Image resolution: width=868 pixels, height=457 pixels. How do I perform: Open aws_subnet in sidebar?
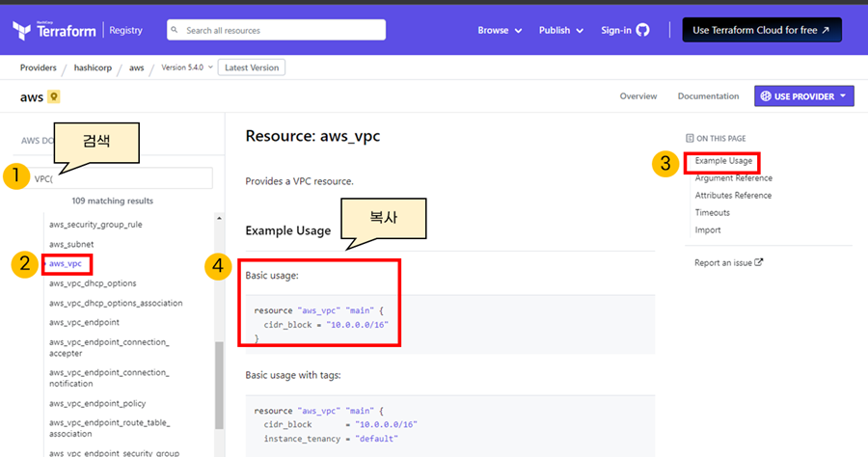[71, 245]
